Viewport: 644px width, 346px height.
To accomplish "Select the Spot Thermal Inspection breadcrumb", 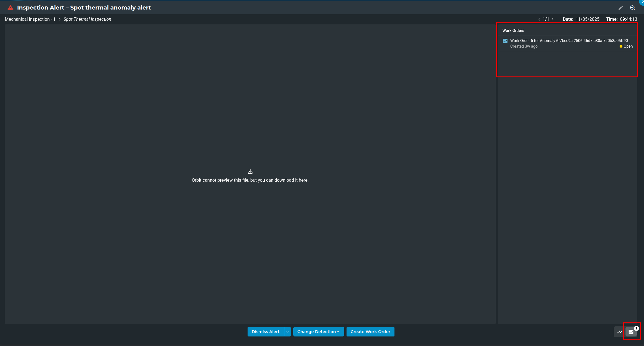I will [x=87, y=19].
